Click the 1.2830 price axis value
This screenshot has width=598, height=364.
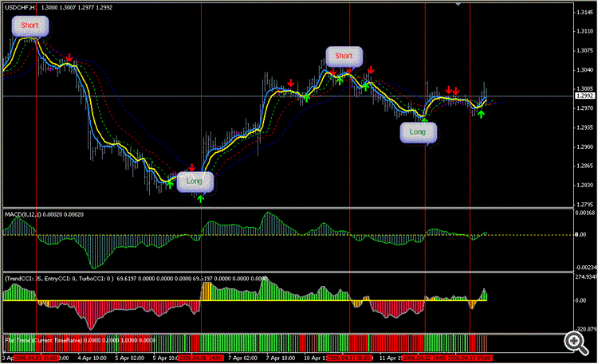pyautogui.click(x=584, y=186)
